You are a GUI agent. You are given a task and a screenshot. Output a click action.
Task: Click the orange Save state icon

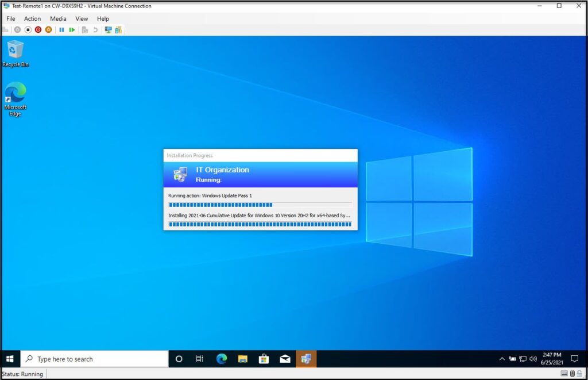click(x=48, y=30)
